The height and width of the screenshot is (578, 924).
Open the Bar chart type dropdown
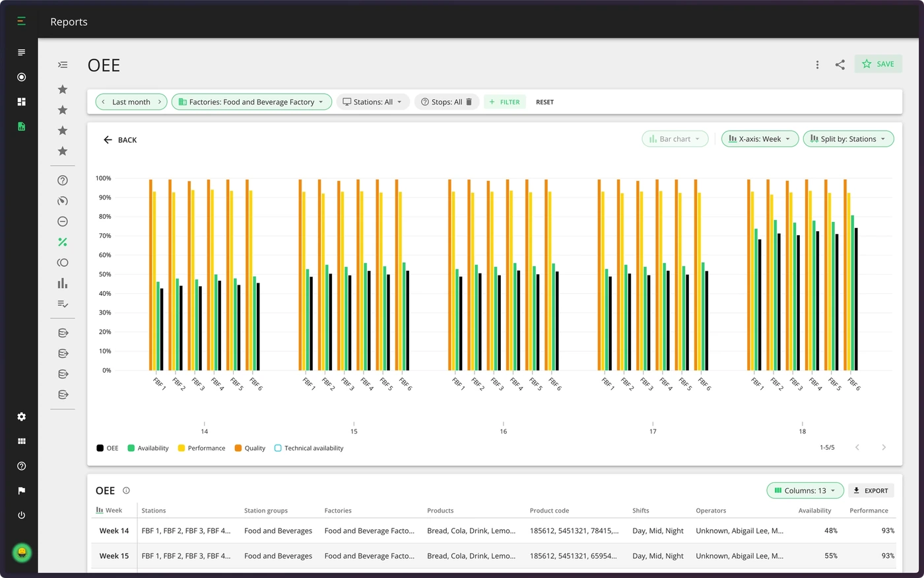675,139
